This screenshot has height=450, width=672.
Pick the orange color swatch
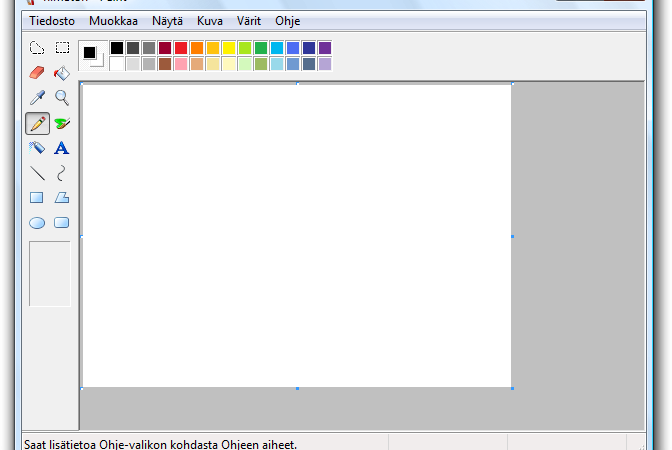[197, 48]
